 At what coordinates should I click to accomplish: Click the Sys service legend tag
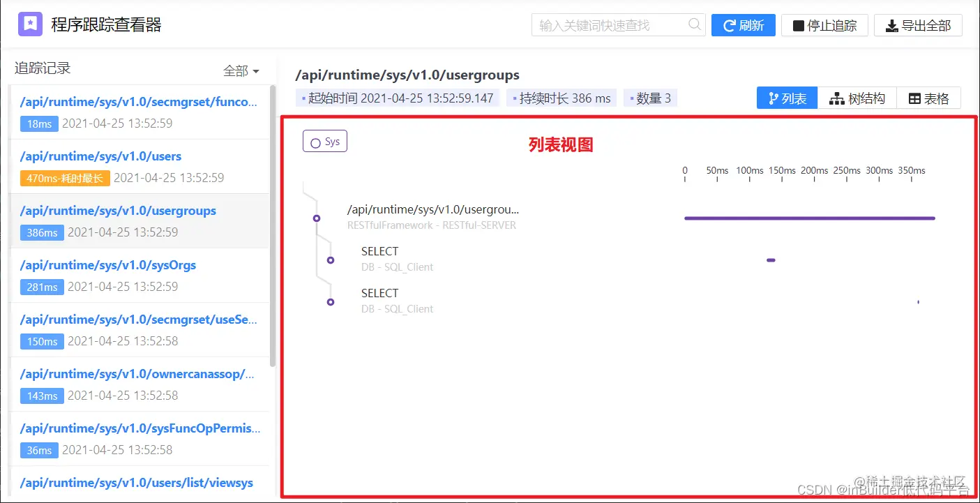[325, 142]
